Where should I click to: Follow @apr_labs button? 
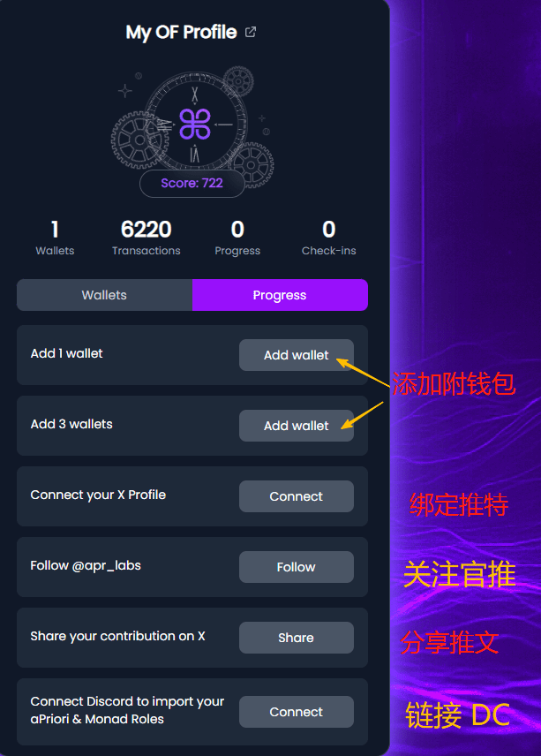[297, 567]
